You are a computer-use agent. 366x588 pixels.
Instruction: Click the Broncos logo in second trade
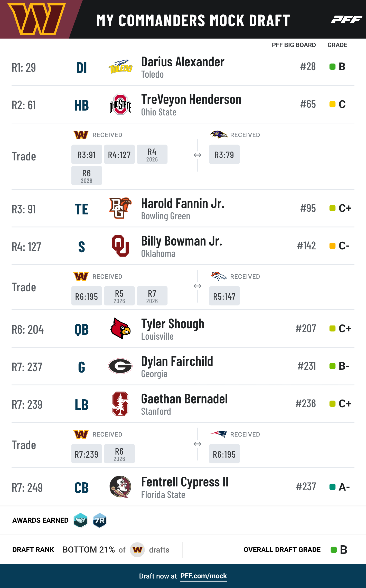tap(219, 276)
